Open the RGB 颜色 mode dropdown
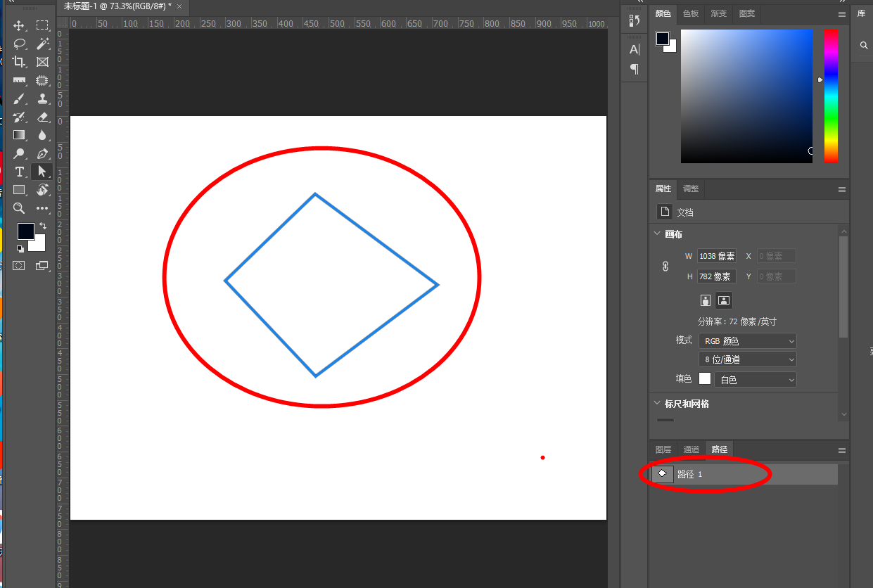The height and width of the screenshot is (588, 873). (x=747, y=341)
